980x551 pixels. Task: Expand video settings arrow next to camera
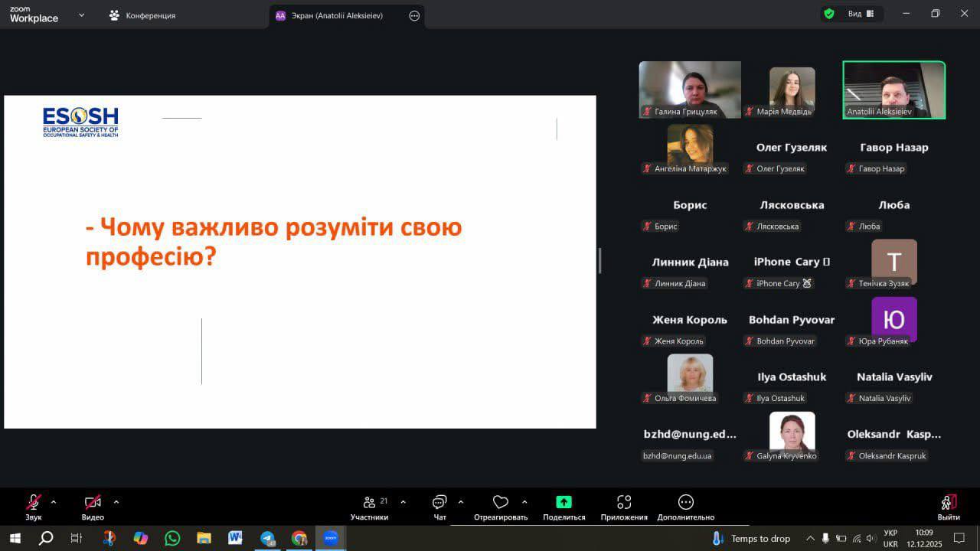tap(116, 502)
